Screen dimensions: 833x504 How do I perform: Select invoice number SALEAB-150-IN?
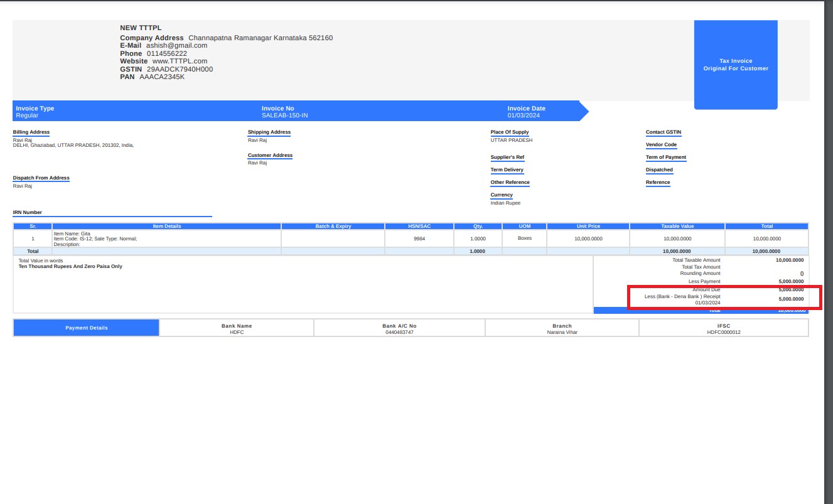click(285, 115)
